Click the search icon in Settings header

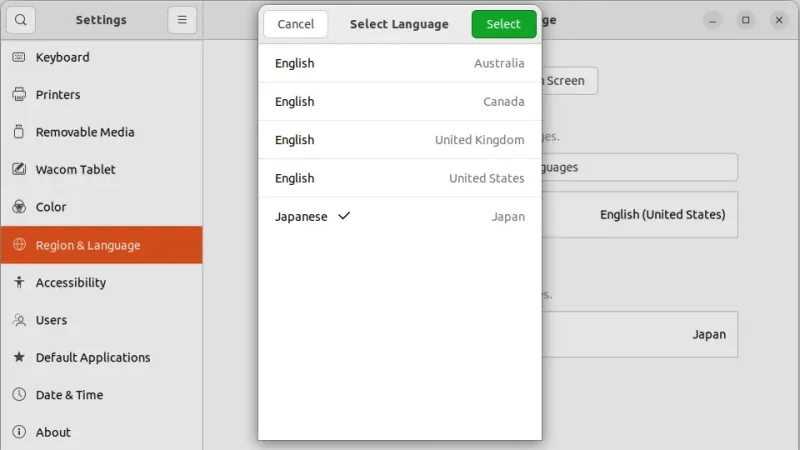click(x=20, y=20)
